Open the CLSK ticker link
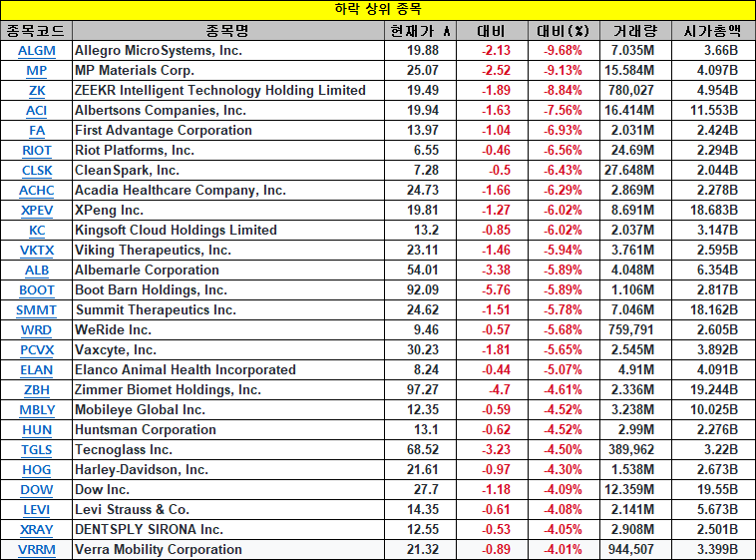Viewport: 756px width, 560px height. pyautogui.click(x=37, y=170)
